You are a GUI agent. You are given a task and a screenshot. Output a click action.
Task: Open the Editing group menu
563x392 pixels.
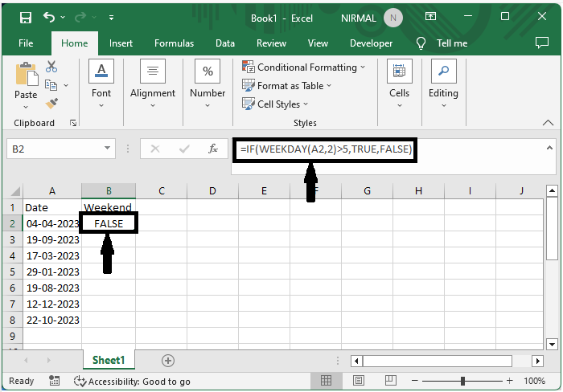(x=443, y=84)
